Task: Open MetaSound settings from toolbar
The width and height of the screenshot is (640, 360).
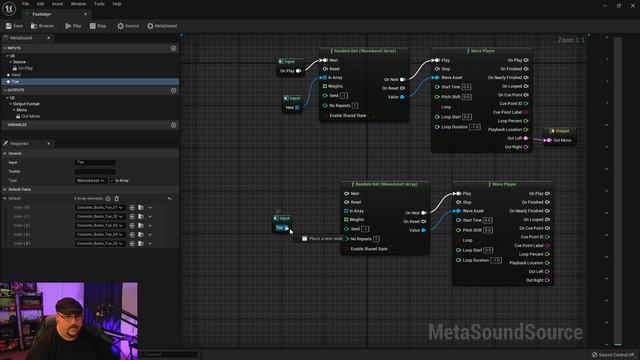Action: click(x=162, y=26)
